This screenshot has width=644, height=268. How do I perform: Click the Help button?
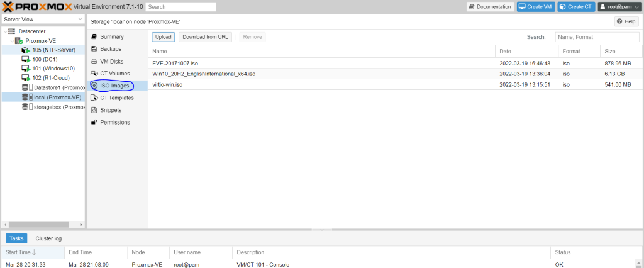click(626, 21)
